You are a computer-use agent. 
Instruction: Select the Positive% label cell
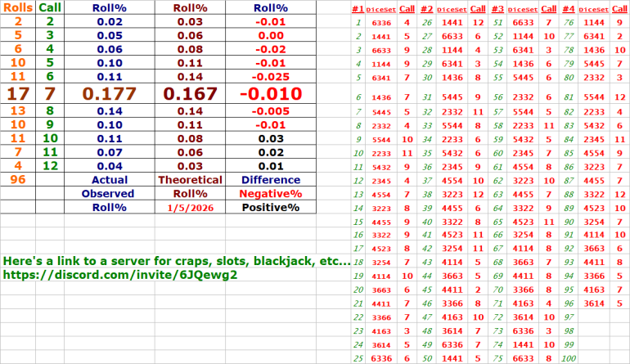[270, 208]
